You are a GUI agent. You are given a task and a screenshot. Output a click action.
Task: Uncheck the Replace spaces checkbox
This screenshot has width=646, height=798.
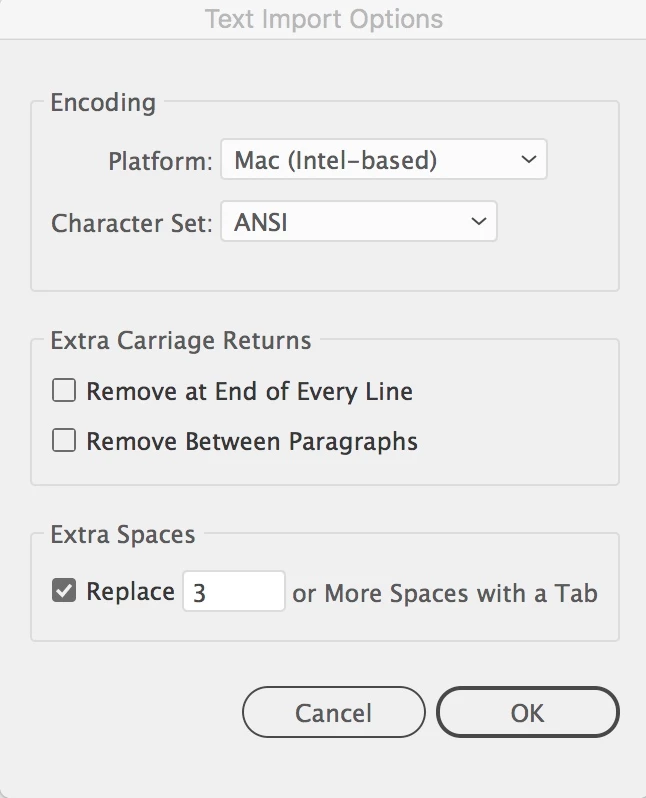64,590
